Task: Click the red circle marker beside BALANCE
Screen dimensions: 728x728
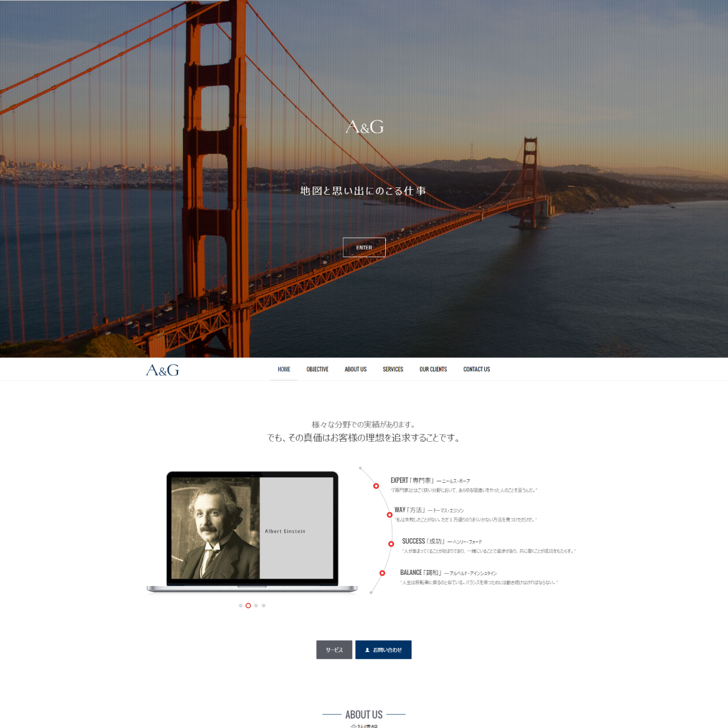Action: pyautogui.click(x=382, y=574)
